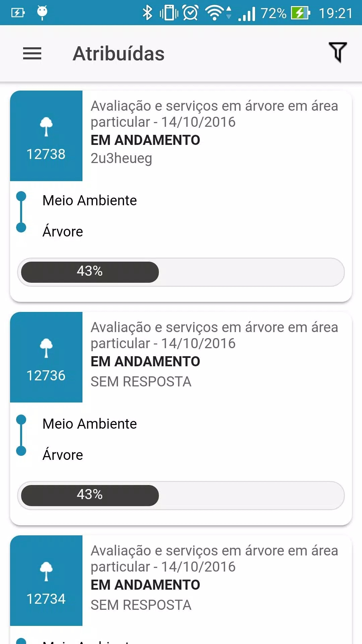Open the hamburger navigation menu
Viewport: 362px width, 644px height.
pos(32,53)
